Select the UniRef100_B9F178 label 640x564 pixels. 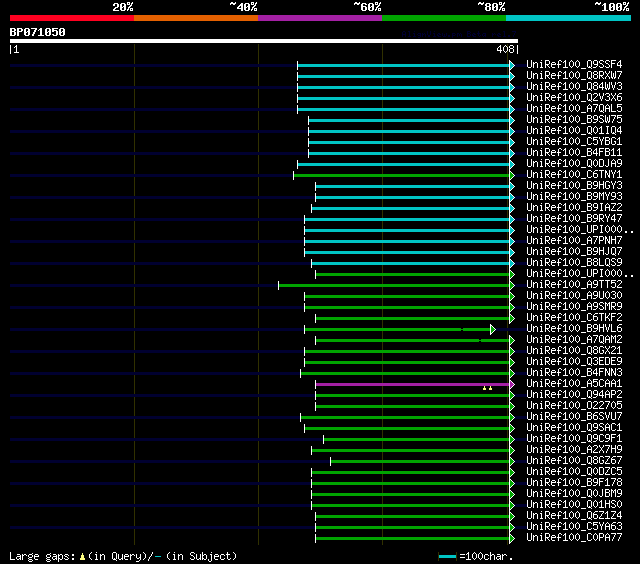click(x=574, y=483)
